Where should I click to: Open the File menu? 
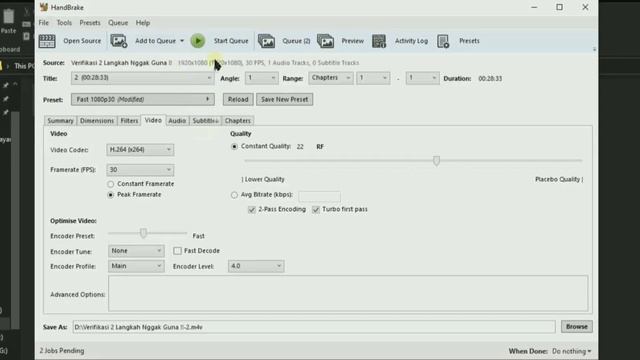[44, 23]
